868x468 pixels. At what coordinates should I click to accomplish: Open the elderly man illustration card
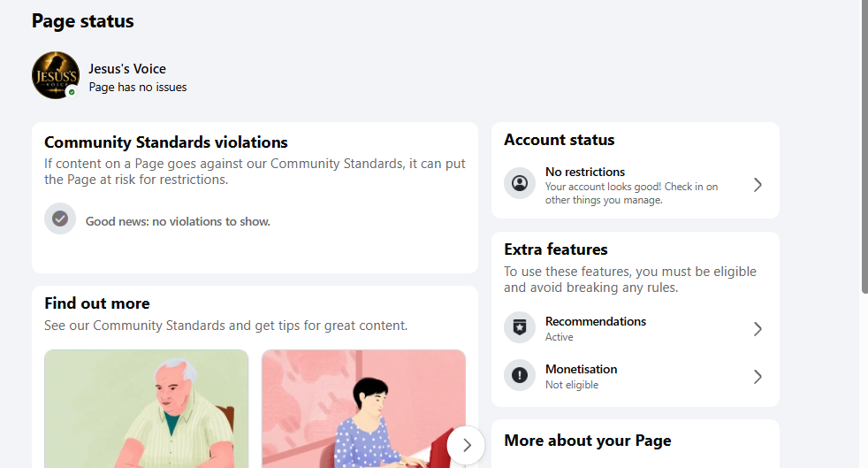[x=146, y=409]
